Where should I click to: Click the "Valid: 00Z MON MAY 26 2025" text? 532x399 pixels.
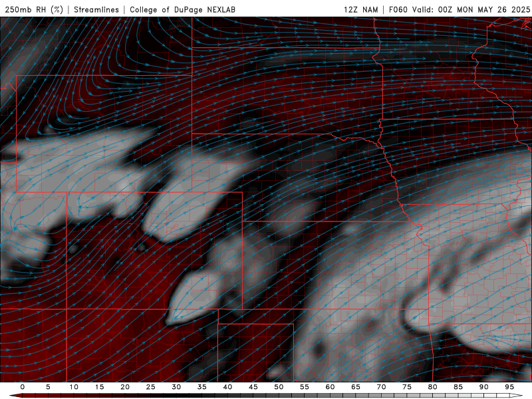(471, 9)
